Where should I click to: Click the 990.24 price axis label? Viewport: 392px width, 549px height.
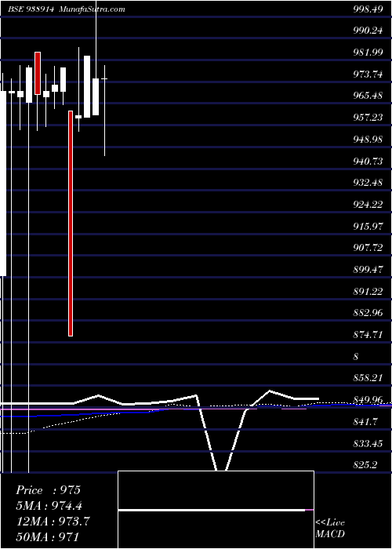click(x=368, y=31)
